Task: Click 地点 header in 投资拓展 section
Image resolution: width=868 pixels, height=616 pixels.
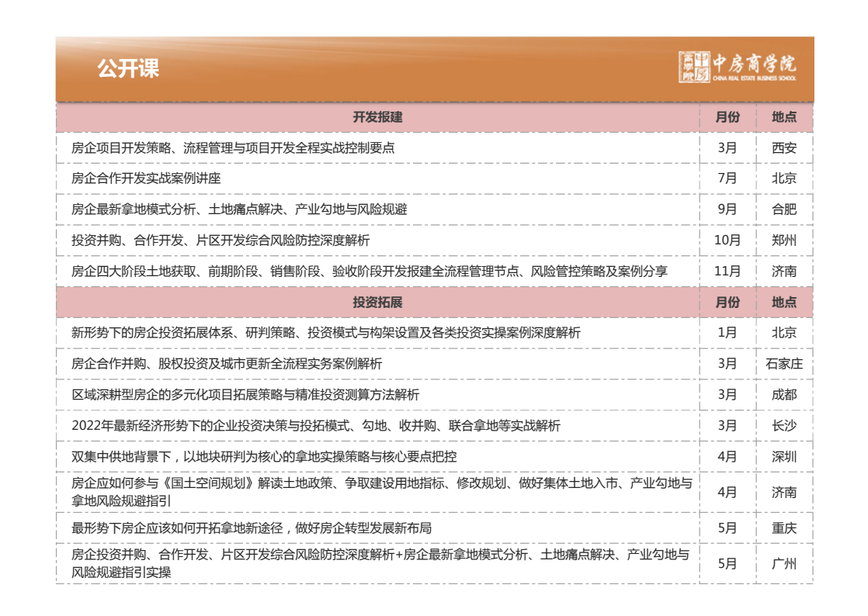Action: [x=784, y=303]
